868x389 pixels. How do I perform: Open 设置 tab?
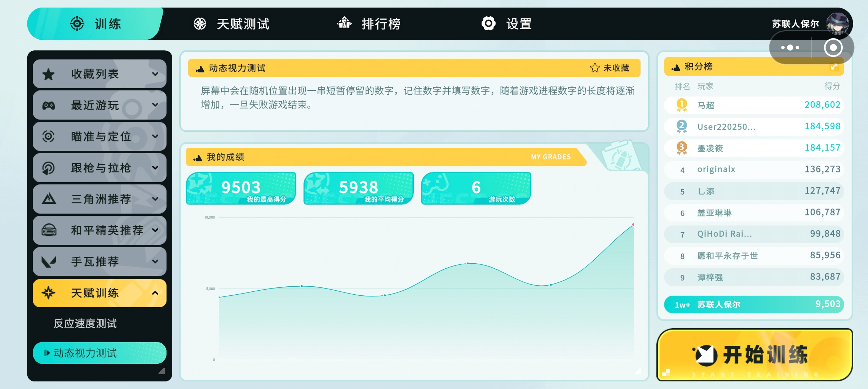tap(506, 24)
